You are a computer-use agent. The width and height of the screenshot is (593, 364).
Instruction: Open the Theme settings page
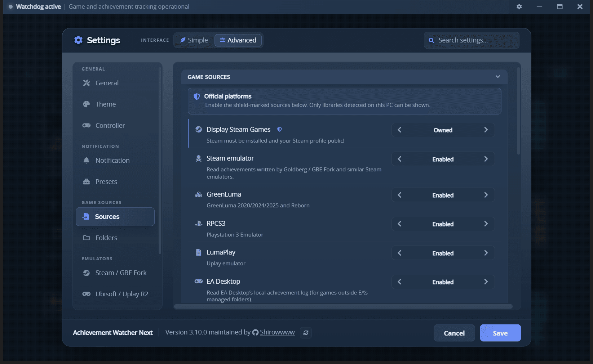[x=115, y=104]
